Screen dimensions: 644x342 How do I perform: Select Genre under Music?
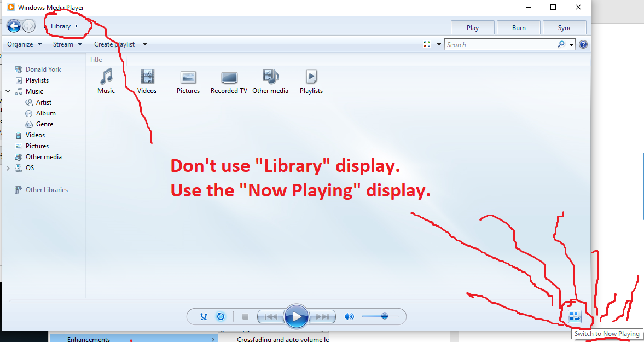[x=44, y=124]
